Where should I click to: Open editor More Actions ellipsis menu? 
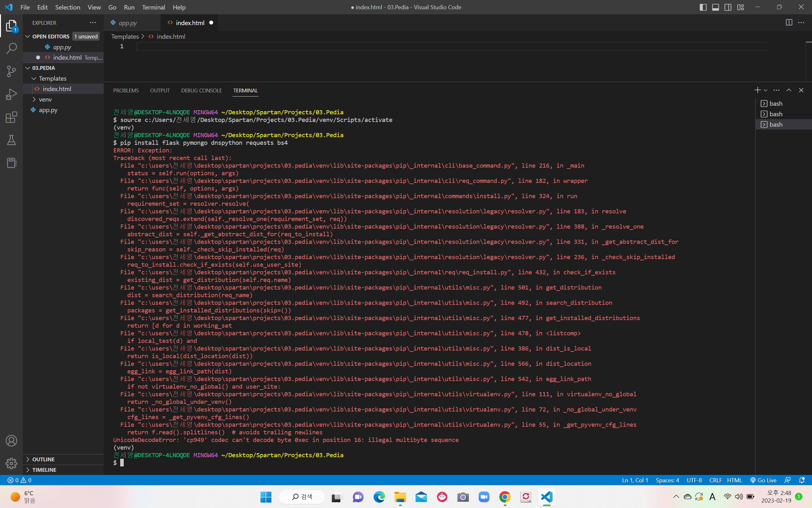coord(801,23)
